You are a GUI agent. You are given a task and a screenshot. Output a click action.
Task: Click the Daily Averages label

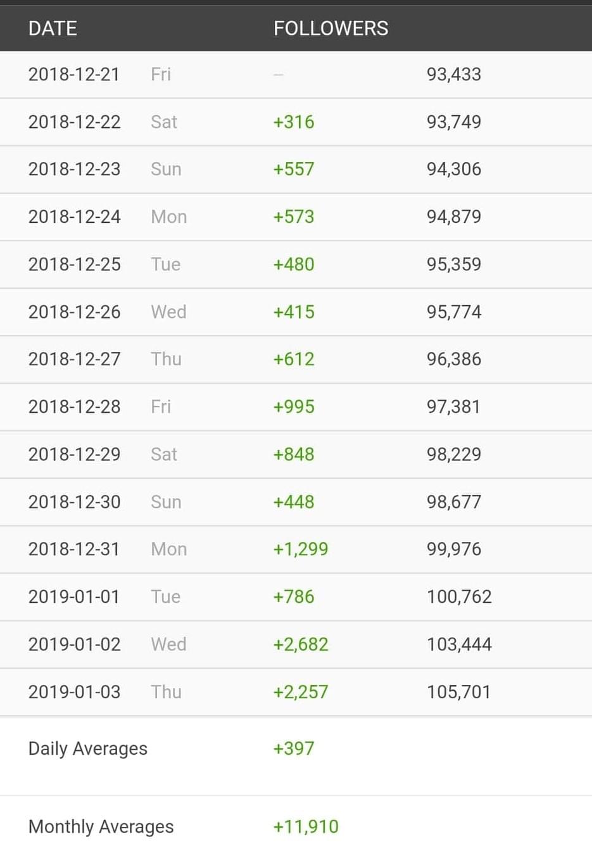click(88, 749)
